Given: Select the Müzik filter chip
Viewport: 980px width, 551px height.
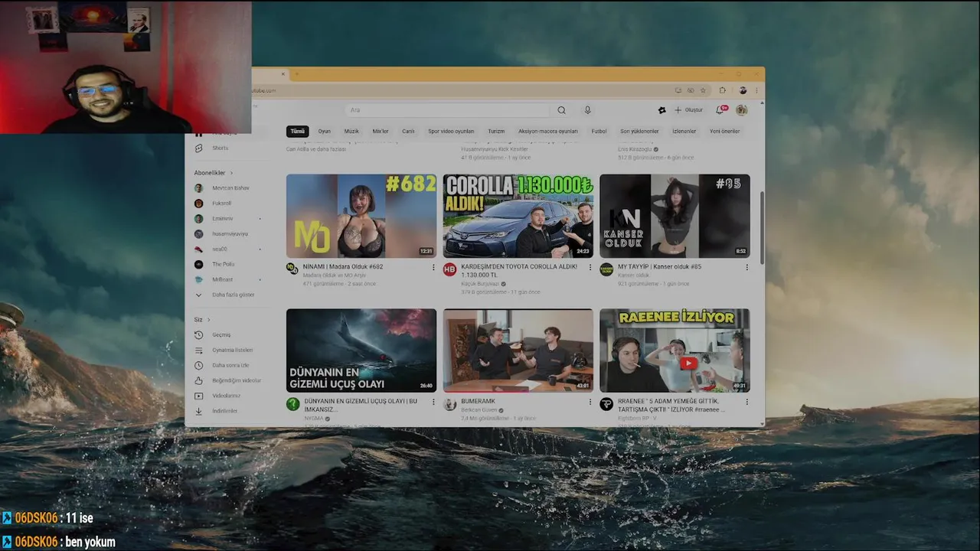Looking at the screenshot, I should click(x=351, y=131).
